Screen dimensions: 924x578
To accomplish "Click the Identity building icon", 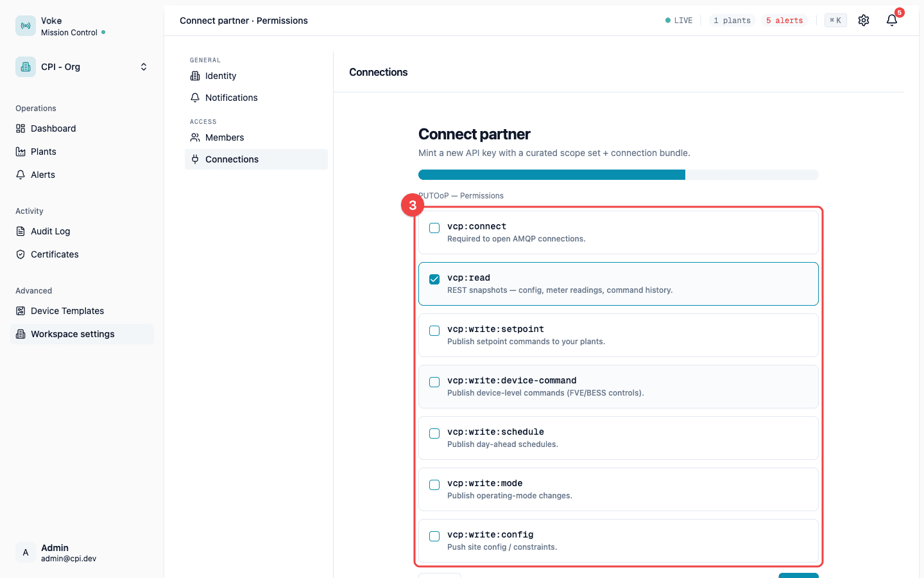I will click(195, 76).
